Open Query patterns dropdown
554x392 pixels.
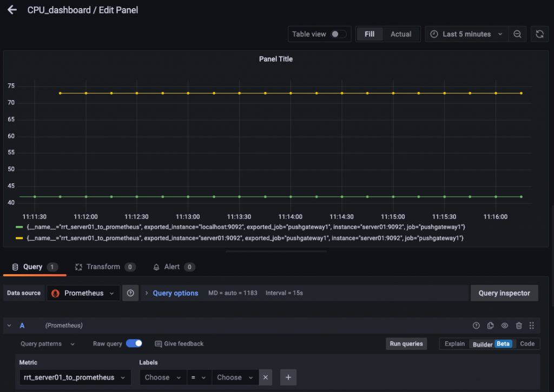(48, 344)
